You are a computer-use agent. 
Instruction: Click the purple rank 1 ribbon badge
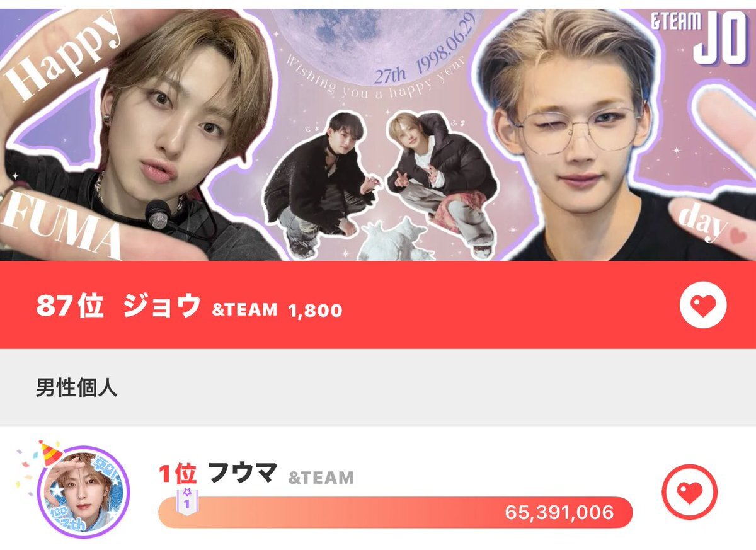pyautogui.click(x=186, y=500)
